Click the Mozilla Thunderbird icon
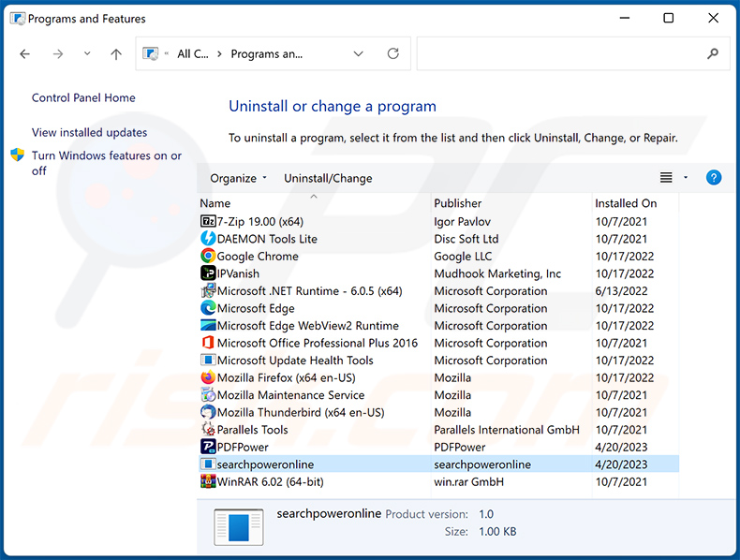The height and width of the screenshot is (560, 740). click(x=208, y=412)
